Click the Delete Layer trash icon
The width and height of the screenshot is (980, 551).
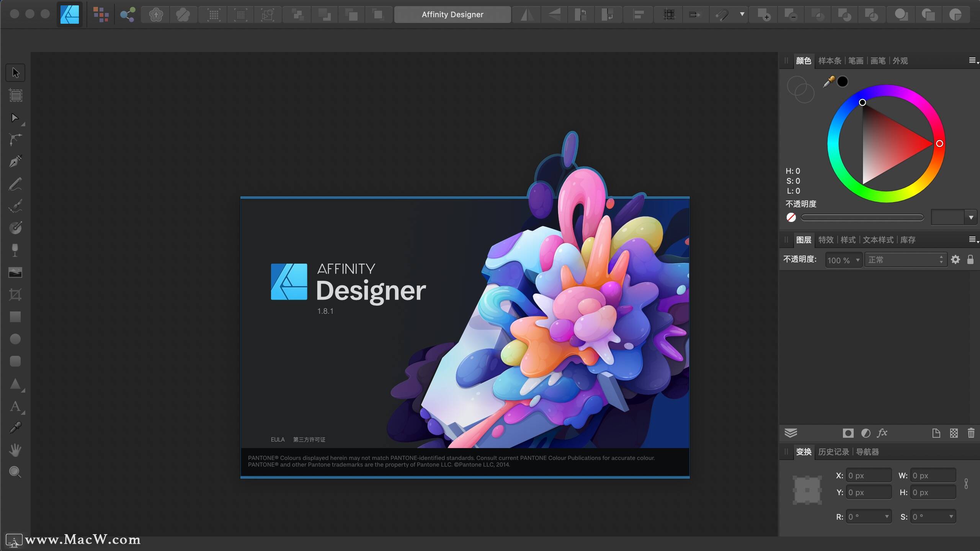[x=971, y=433]
